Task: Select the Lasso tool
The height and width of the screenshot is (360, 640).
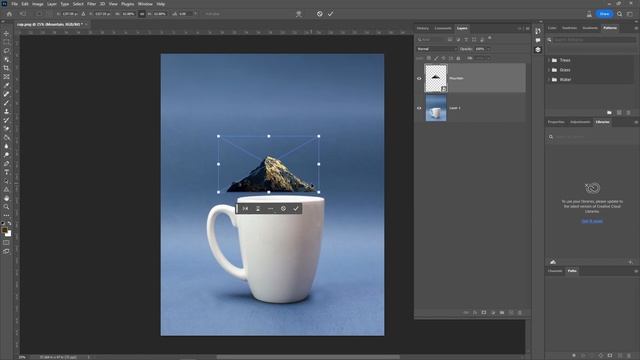Action: point(6,51)
